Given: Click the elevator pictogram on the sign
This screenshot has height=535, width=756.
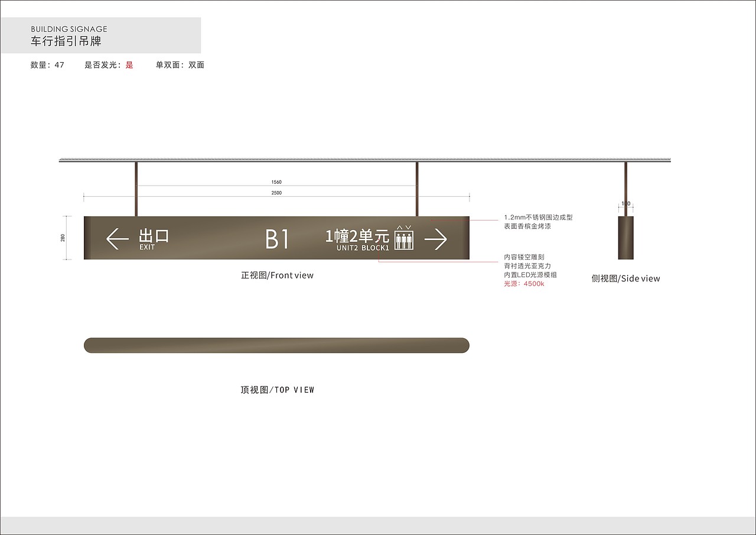Looking at the screenshot, I should point(404,238).
